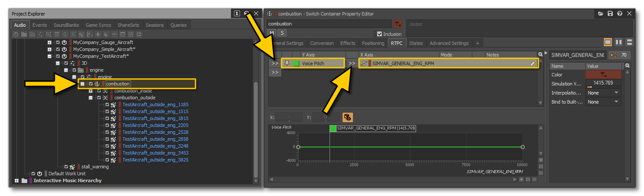Viewport: 644px width, 196px height.
Task: Select side-by-side split layout icon
Action: [x=619, y=42]
